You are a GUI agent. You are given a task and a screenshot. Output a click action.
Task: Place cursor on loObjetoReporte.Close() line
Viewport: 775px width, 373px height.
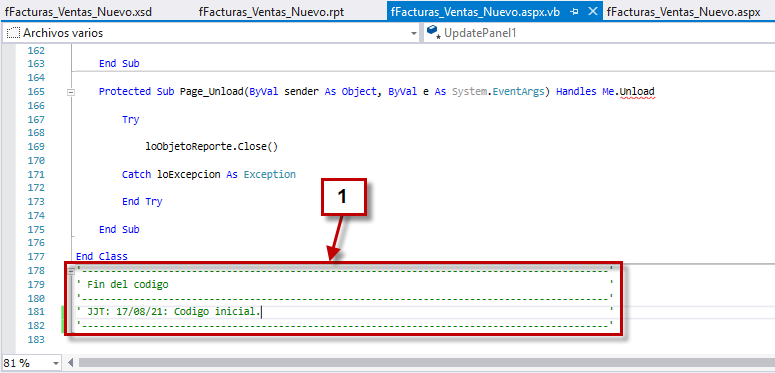pos(212,147)
